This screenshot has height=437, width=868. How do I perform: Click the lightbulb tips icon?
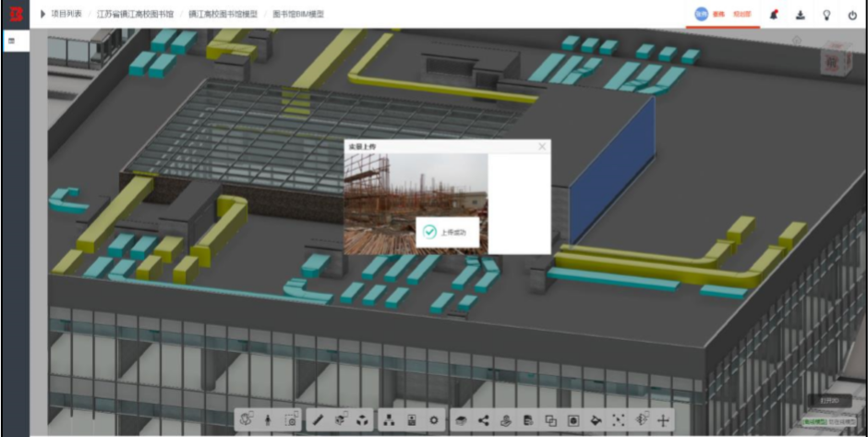tap(826, 15)
